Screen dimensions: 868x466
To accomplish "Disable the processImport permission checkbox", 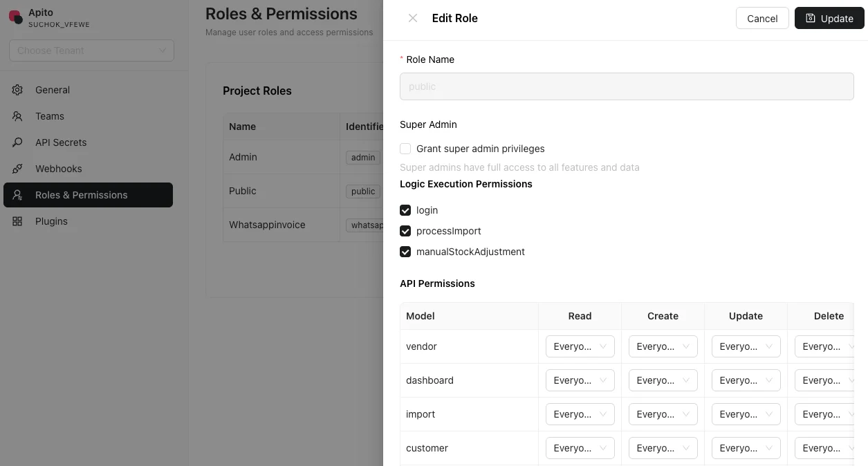I will tap(405, 231).
